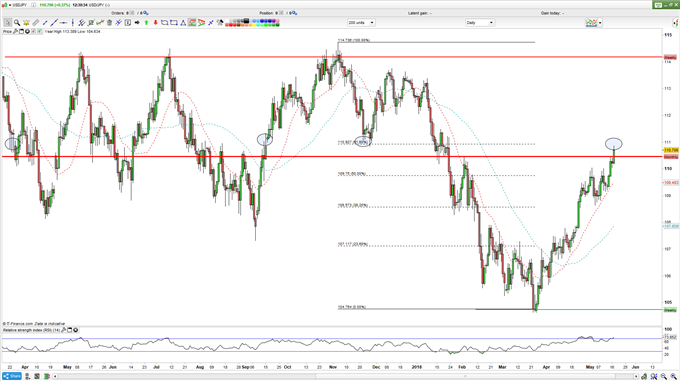Select the cursor pointer tool
The image size is (680, 381).
point(7,23)
